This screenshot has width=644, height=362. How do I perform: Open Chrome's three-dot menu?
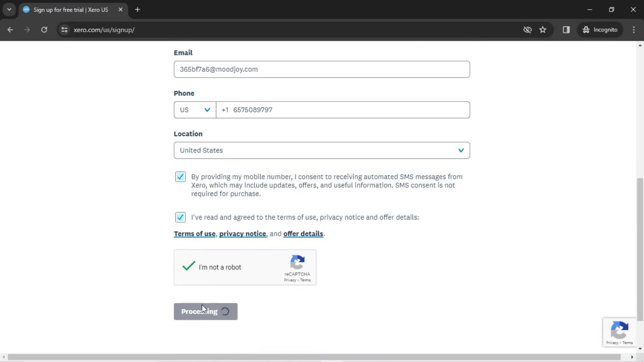[x=634, y=30]
